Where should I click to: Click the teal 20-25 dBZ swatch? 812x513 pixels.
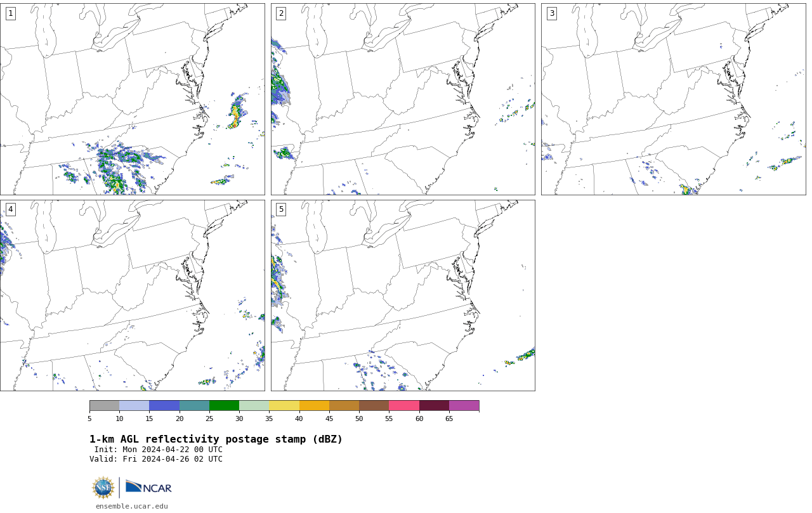point(194,406)
